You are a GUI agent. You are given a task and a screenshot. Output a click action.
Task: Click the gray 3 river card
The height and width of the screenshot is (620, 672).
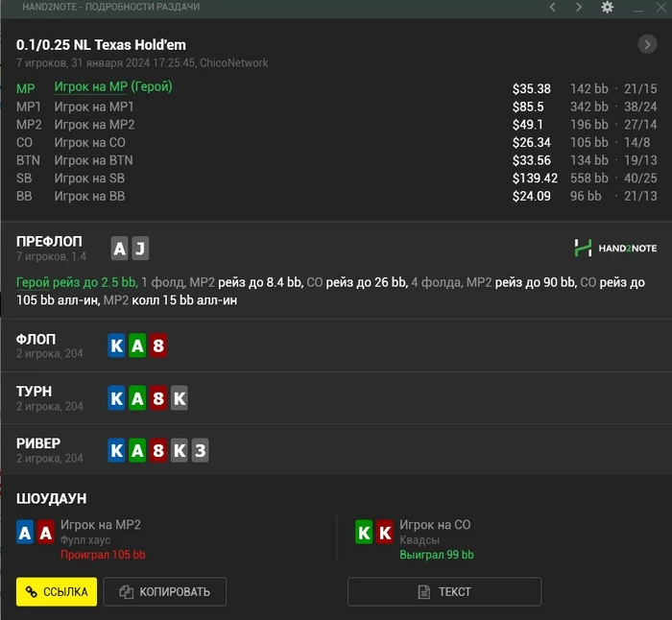click(x=200, y=450)
